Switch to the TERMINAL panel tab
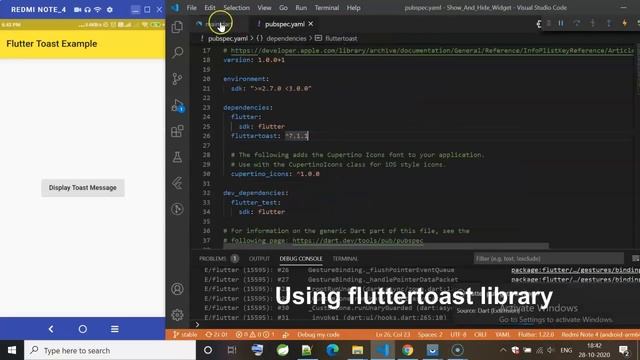Screen dimensions: 640x360 click(x=345, y=259)
